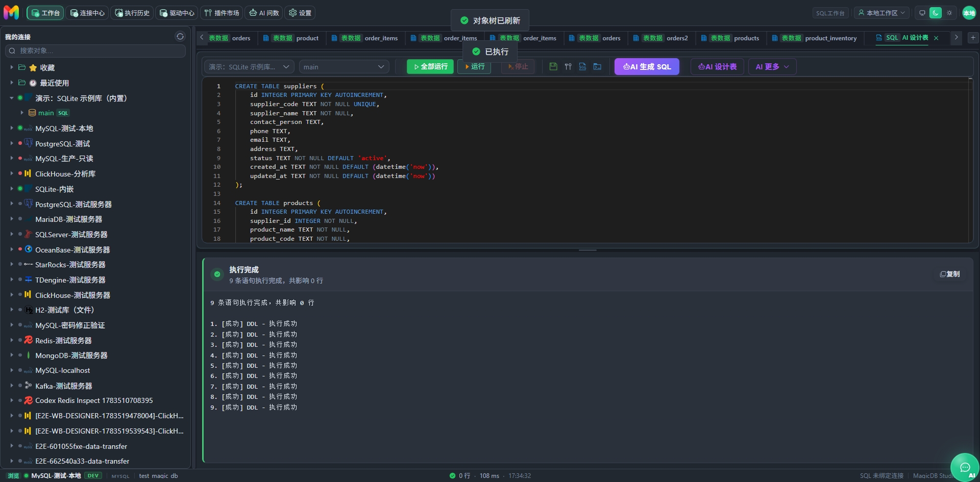
Task: Click the DEV badge in status bar
Action: point(93,475)
